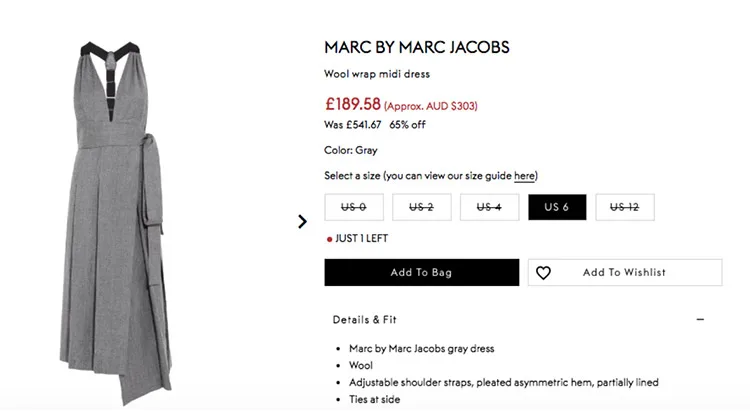Select size US 12
750x411 pixels.
pos(625,207)
